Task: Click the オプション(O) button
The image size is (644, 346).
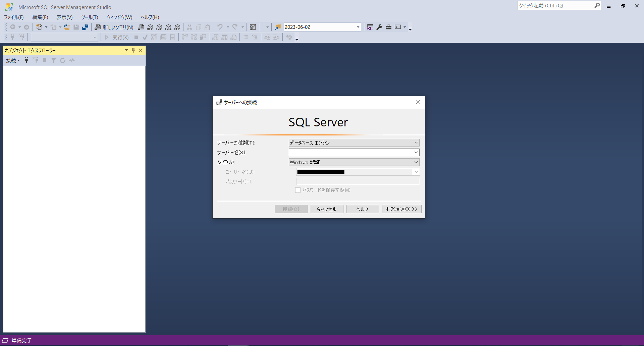Action: (x=401, y=209)
